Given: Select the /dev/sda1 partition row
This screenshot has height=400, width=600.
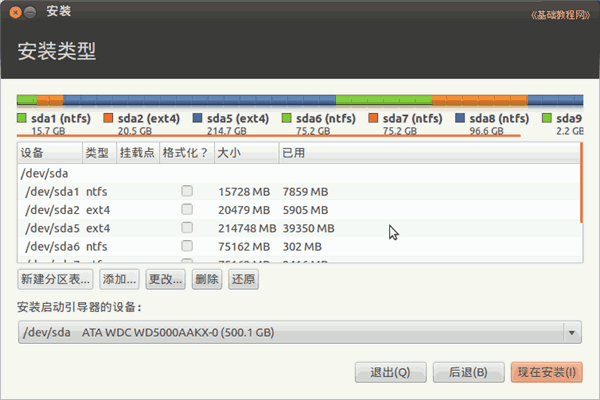Looking at the screenshot, I should (x=298, y=191).
